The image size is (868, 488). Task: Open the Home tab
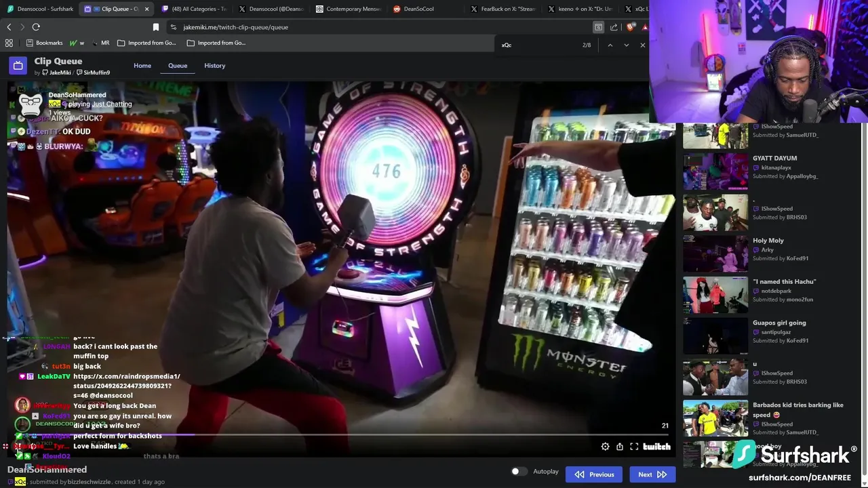142,66
